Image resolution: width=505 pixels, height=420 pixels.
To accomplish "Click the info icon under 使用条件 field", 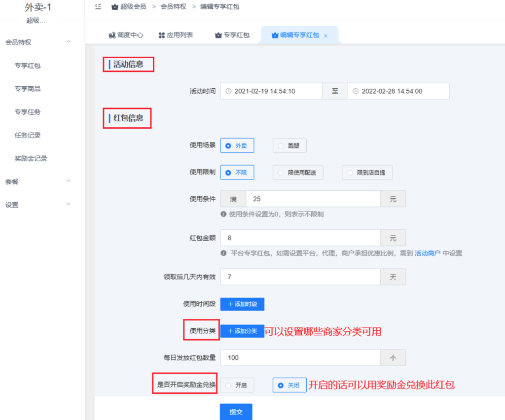I will (x=223, y=214).
